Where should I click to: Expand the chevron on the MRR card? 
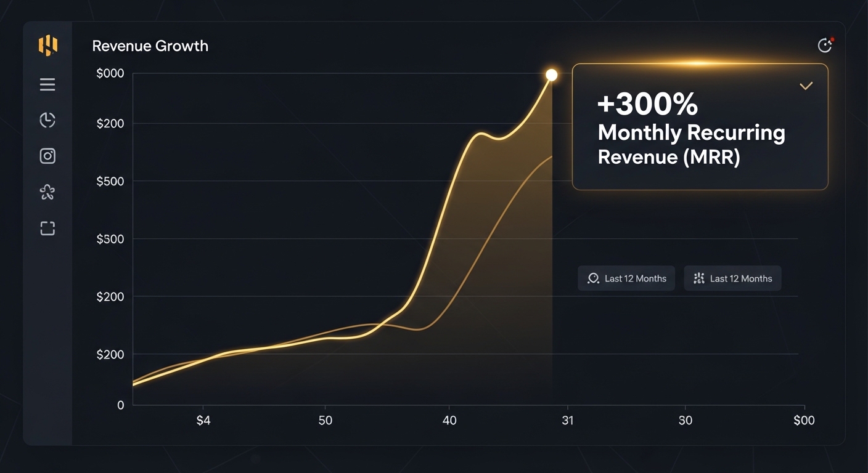coord(806,86)
